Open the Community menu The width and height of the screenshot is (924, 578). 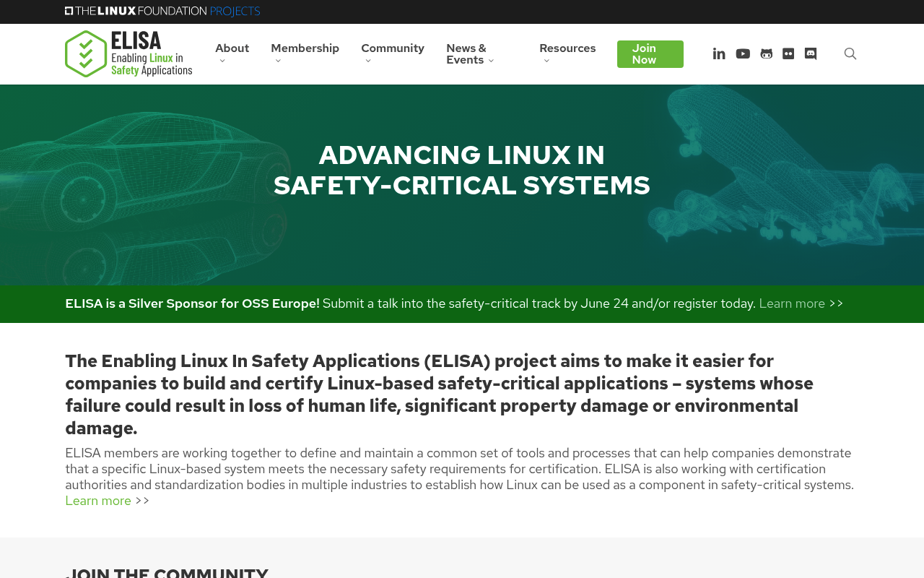393,53
